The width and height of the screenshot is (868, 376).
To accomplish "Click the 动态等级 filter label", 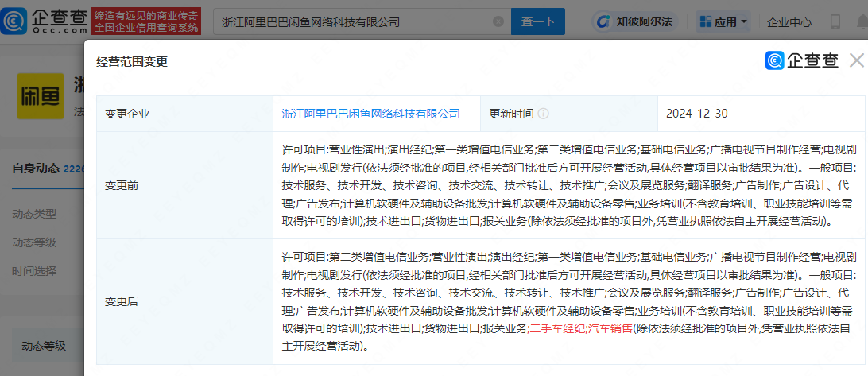I will tap(33, 242).
